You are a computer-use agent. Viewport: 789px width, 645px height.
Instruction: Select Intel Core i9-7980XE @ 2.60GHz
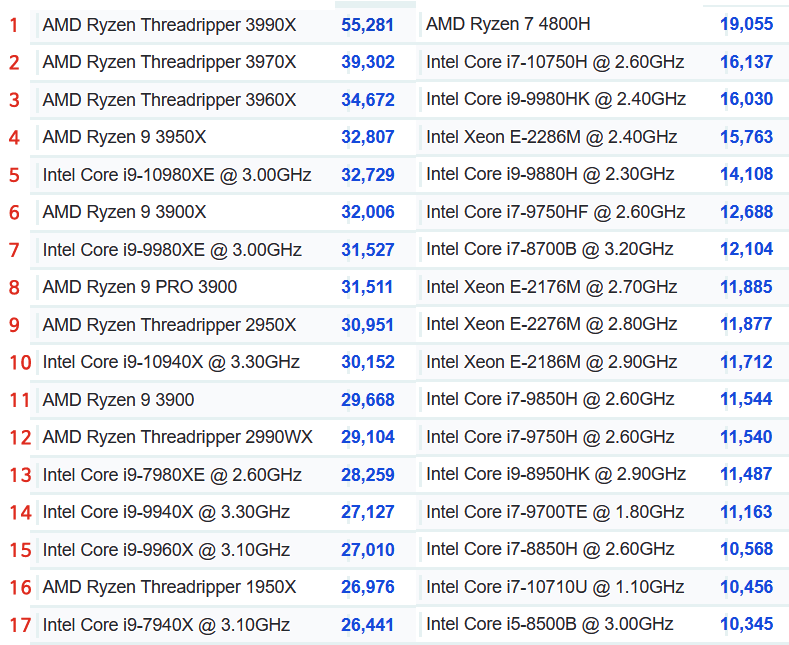(x=172, y=474)
